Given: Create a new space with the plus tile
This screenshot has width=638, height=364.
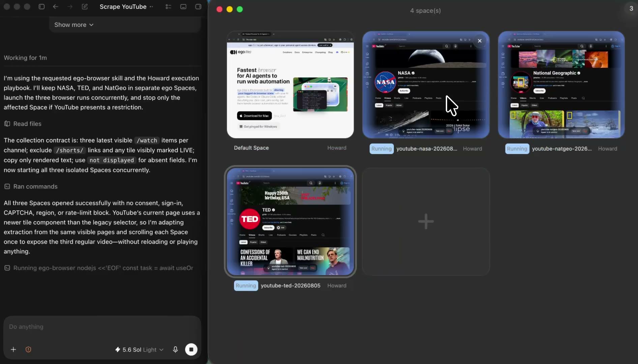Looking at the screenshot, I should point(426,221).
